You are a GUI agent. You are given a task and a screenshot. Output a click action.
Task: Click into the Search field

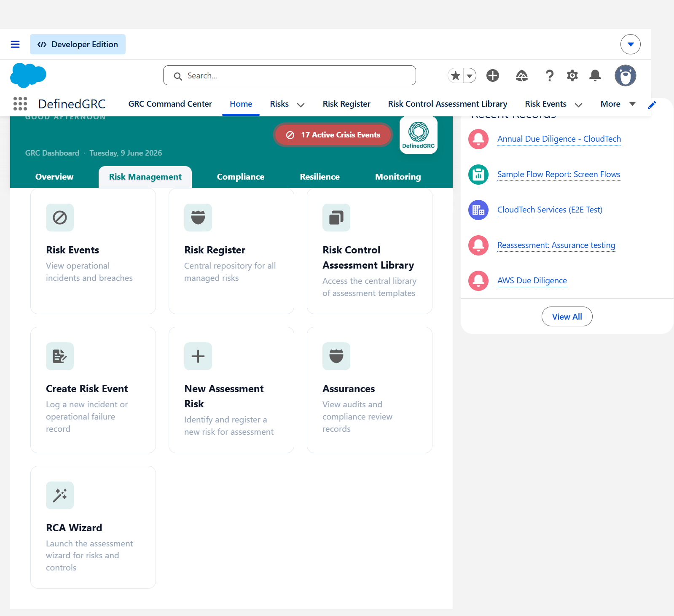[290, 75]
